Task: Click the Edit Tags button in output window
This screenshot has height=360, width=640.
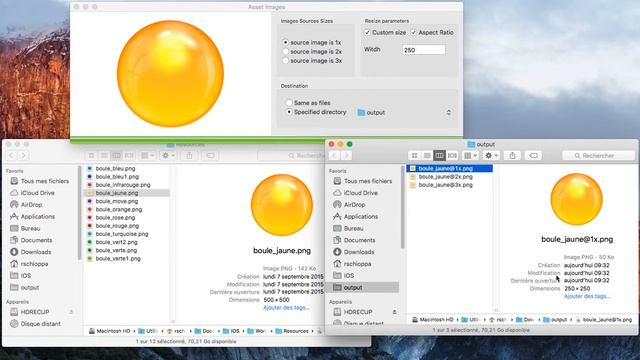Action: click(x=533, y=156)
